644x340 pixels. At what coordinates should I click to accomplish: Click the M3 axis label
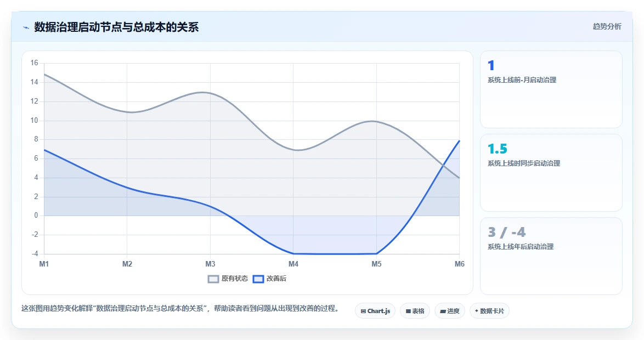210,264
